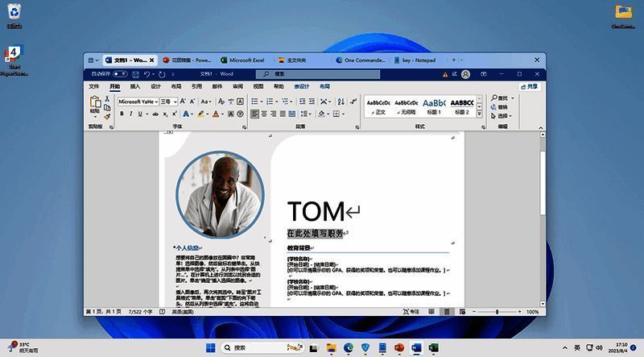Apply superscript formatting
This screenshot has height=357, width=644.
click(x=174, y=114)
